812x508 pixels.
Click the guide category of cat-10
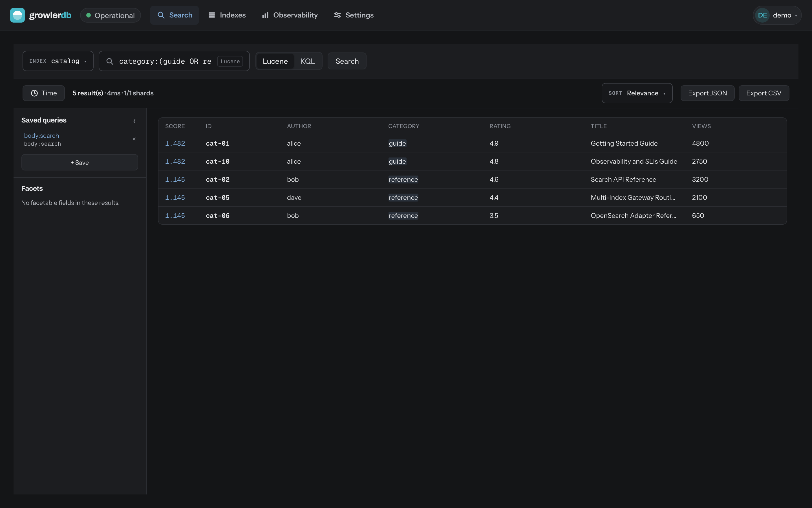[397, 162]
